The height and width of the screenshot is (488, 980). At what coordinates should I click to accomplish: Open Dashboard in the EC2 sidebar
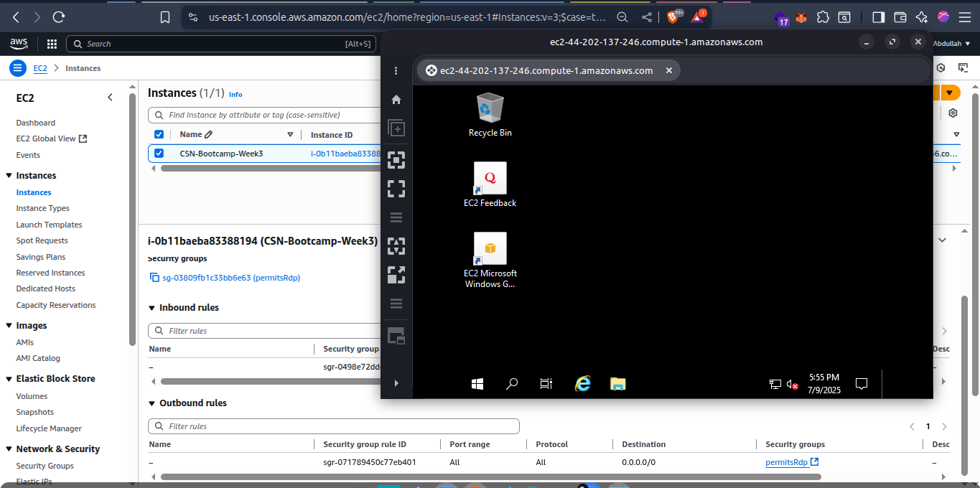pyautogui.click(x=35, y=123)
